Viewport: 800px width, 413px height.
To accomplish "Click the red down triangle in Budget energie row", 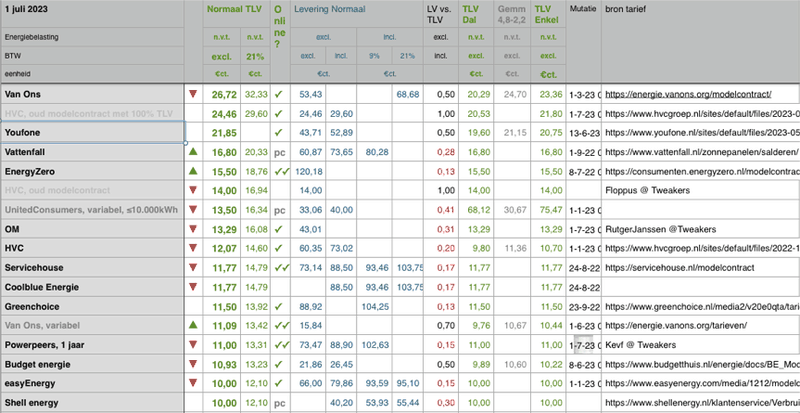I will [193, 364].
